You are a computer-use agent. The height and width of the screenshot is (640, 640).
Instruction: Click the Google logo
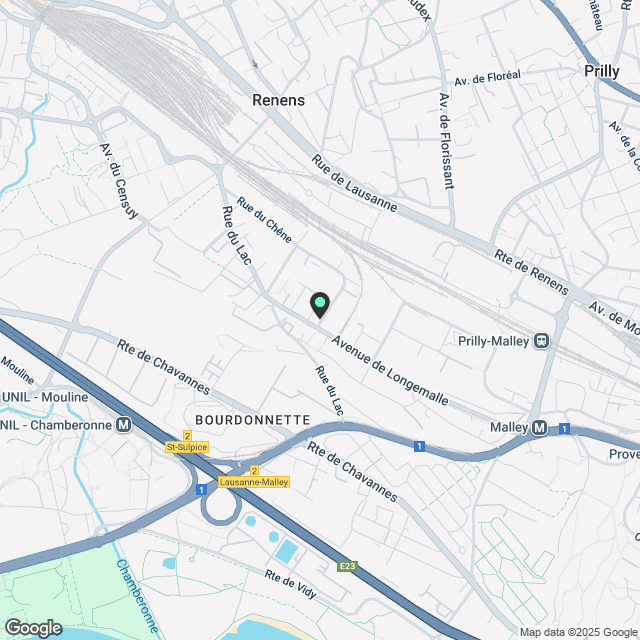33,628
